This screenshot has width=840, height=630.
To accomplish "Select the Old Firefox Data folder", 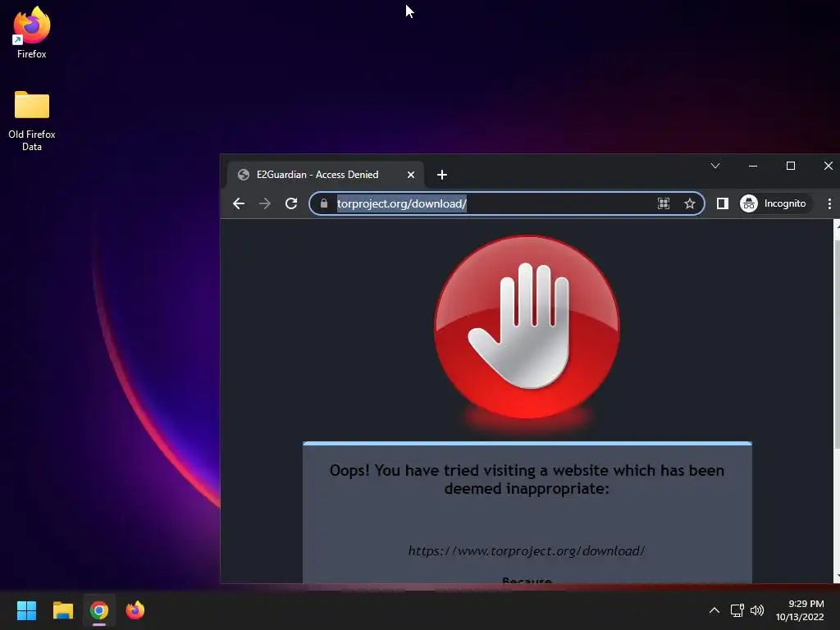I will coord(32,120).
